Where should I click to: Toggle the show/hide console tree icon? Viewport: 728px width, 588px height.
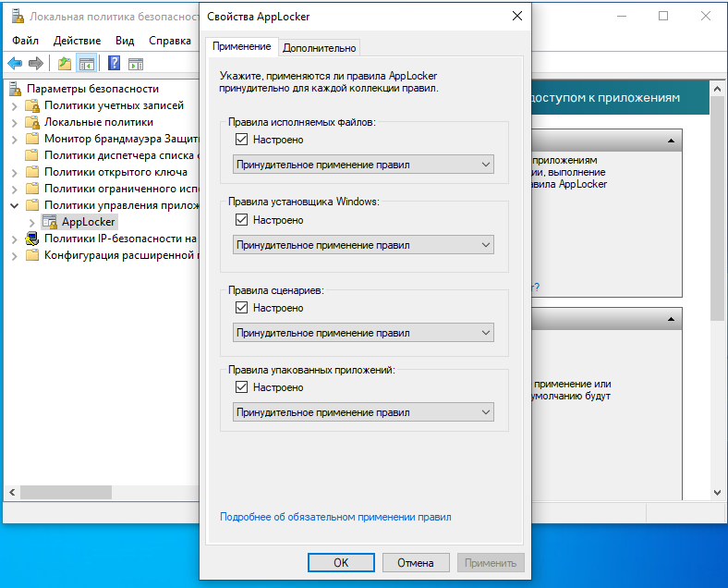pos(86,63)
